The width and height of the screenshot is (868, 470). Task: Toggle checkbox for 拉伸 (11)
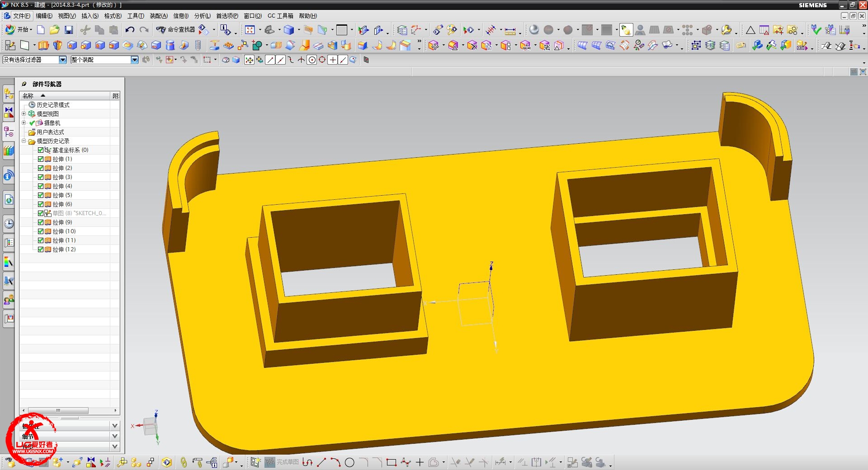click(x=41, y=240)
